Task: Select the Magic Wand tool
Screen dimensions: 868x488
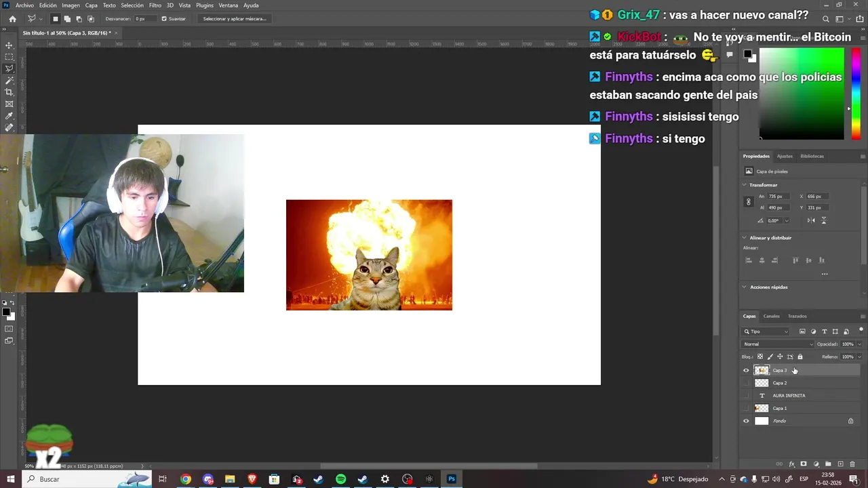Action: pyautogui.click(x=9, y=80)
